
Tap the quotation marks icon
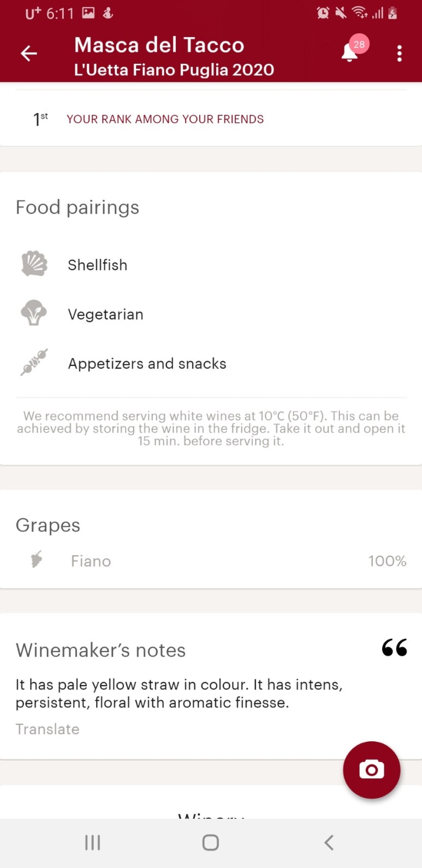[x=394, y=647]
